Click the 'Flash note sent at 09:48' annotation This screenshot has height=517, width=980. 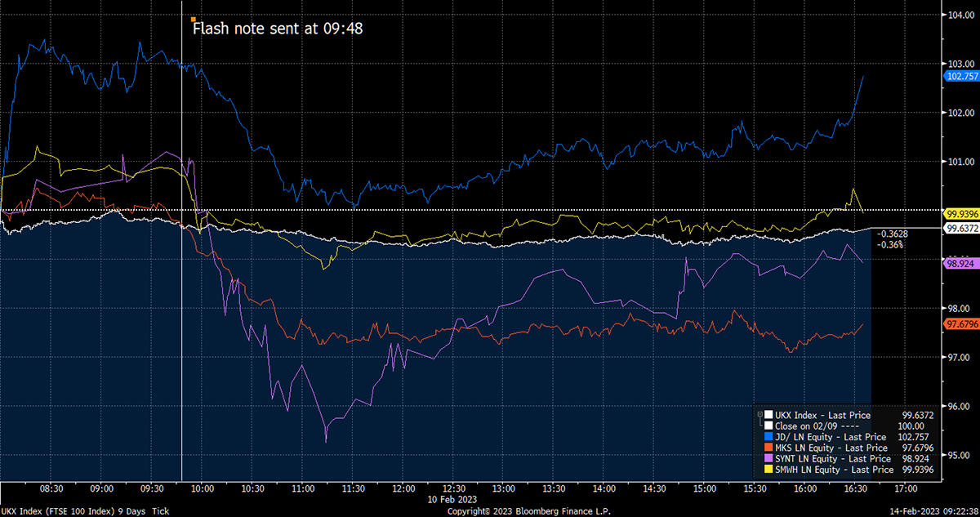277,29
